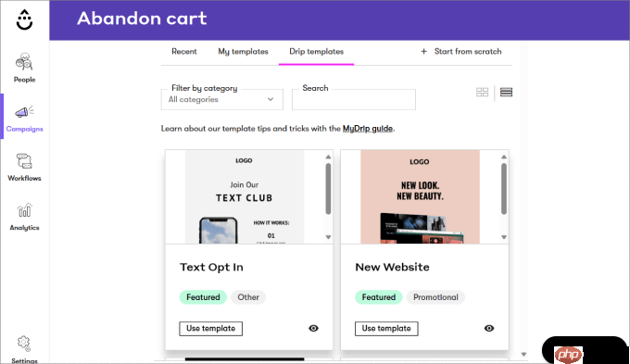Screen dimensions: 630x364
Task: Use the New Website template
Action: pyautogui.click(x=386, y=329)
